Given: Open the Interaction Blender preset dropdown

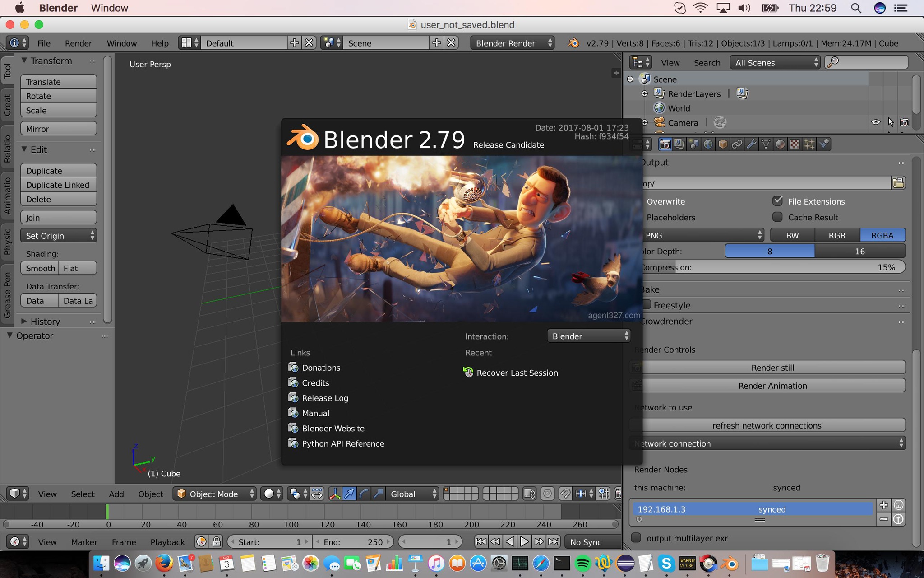Looking at the screenshot, I should pos(588,336).
